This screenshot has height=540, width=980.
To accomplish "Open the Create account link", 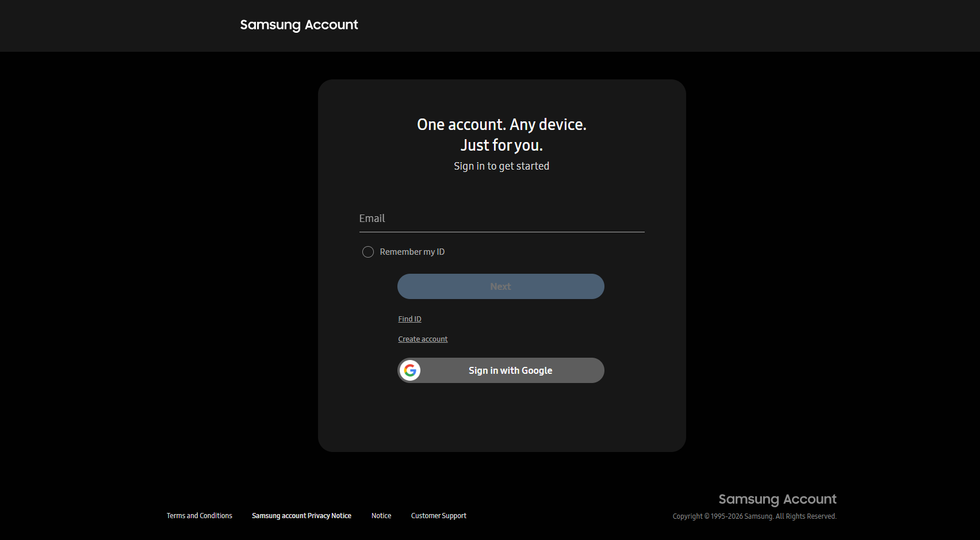I will [423, 339].
